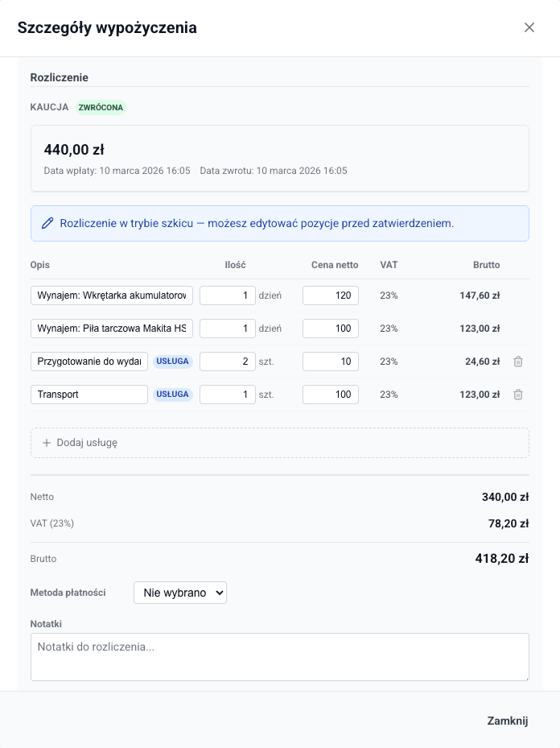560x748 pixels.
Task: Click the plus icon beside Dodaj usługę
Action: coord(47,443)
